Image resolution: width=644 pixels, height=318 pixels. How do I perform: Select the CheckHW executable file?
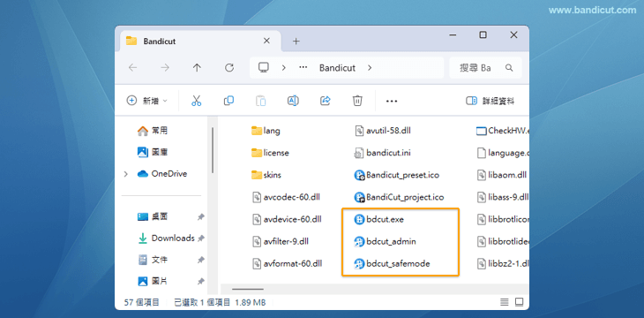[502, 131]
